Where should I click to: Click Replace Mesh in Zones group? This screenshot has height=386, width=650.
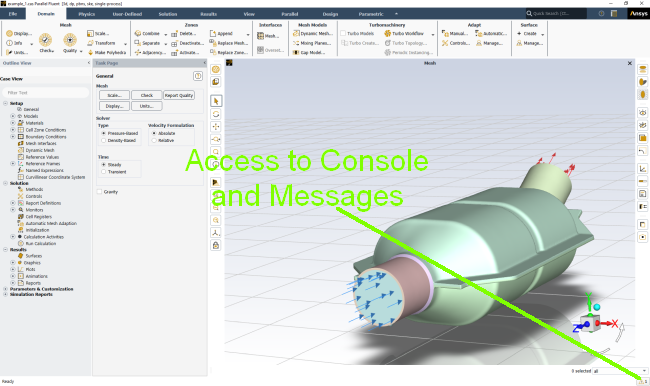[x=228, y=43]
